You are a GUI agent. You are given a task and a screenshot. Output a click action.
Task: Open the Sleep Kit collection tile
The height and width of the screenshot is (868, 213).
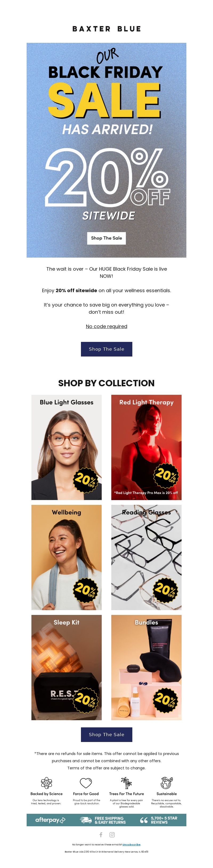(x=67, y=668)
